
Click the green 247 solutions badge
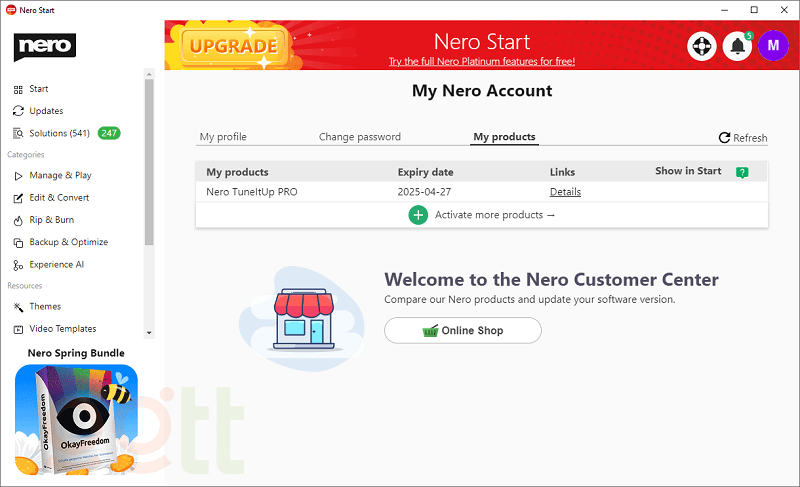[x=109, y=133]
